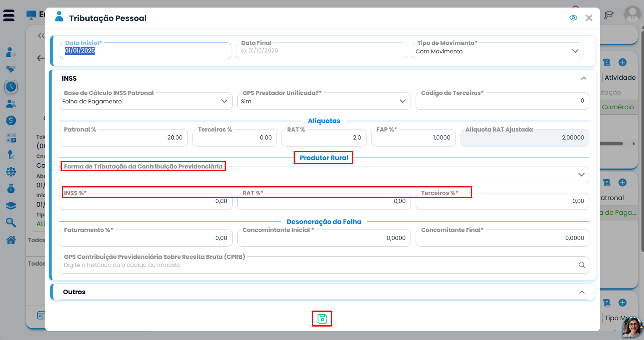Collapse the INSS section
Screen dimensions: 644x340
click(x=583, y=78)
